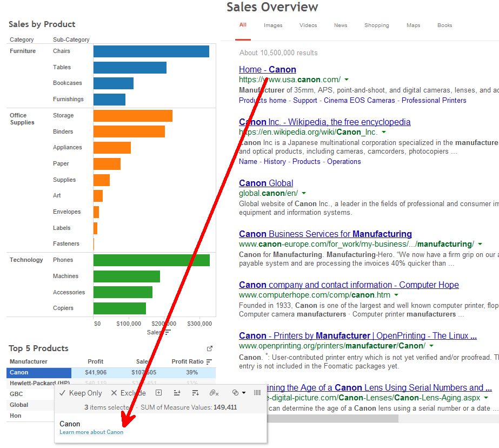Image resolution: width=499 pixels, height=448 pixels.
Task: Click the Create Set icon in the tooltip toolbar
Action: (158, 393)
